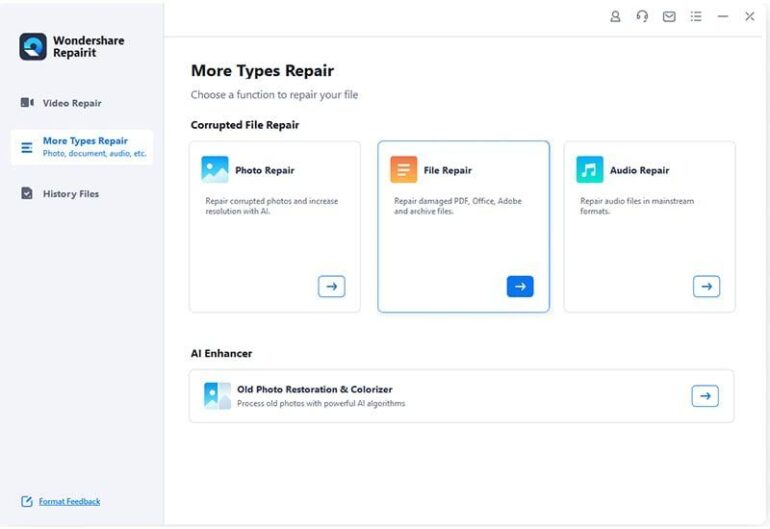Click Old Photo Restoration & Colorizer title
The image size is (770, 529).
click(315, 390)
